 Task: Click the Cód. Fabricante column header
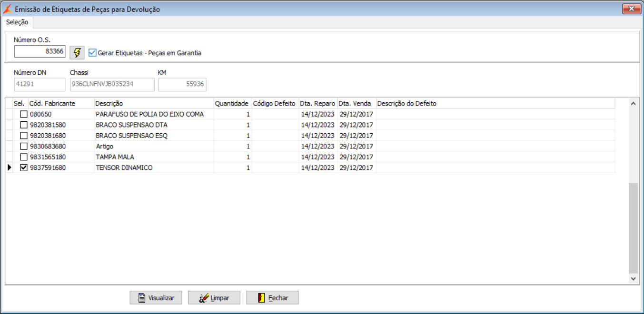coord(61,103)
